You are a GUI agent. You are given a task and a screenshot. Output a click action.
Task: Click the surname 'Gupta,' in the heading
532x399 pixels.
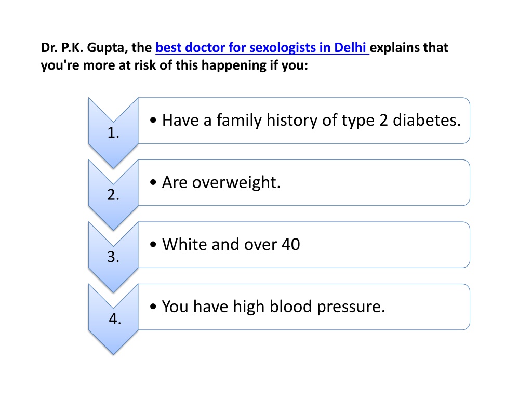(x=107, y=48)
